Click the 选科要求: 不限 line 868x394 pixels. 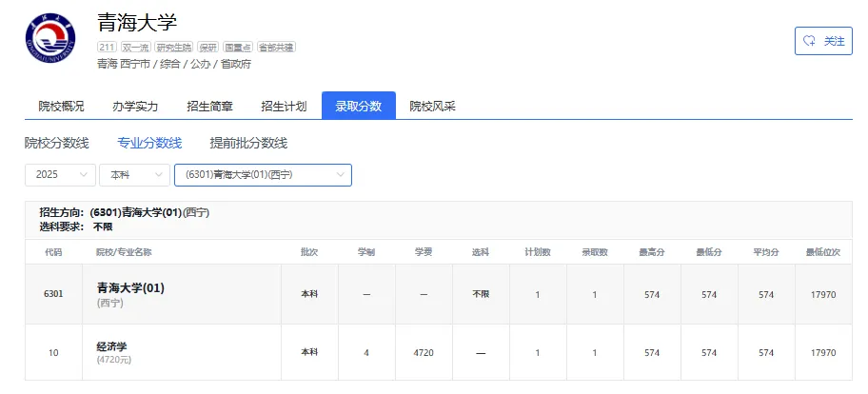[76, 227]
